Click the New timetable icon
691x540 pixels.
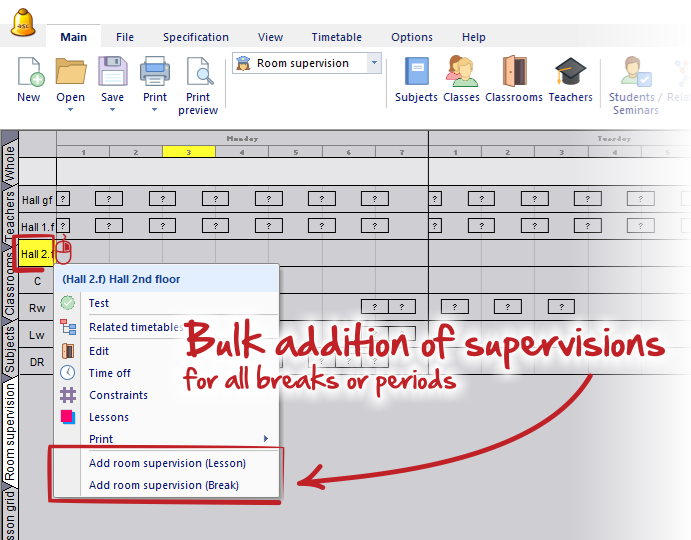(28, 73)
